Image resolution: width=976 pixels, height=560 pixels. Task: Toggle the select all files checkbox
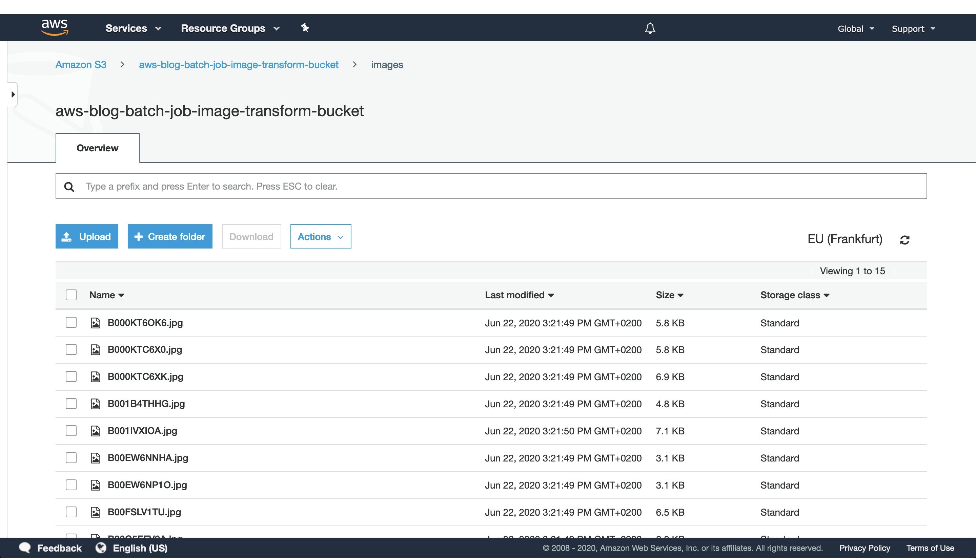tap(71, 295)
